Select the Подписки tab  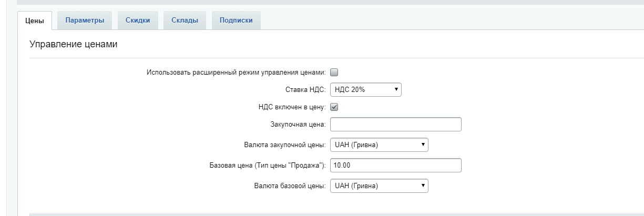pyautogui.click(x=236, y=20)
